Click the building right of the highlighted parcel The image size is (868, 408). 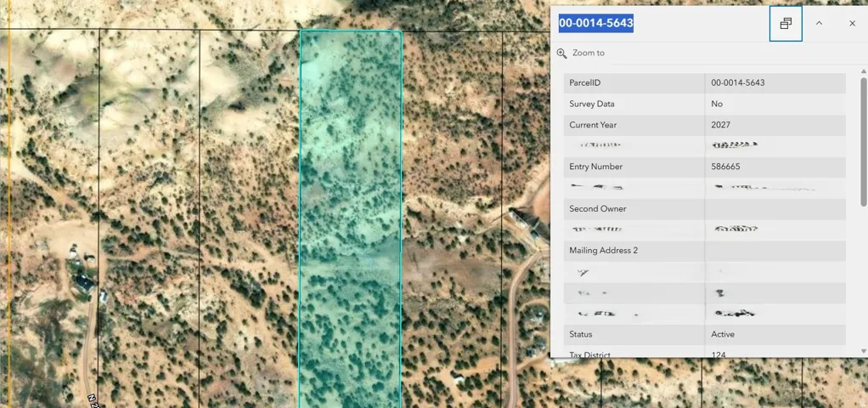point(528,225)
